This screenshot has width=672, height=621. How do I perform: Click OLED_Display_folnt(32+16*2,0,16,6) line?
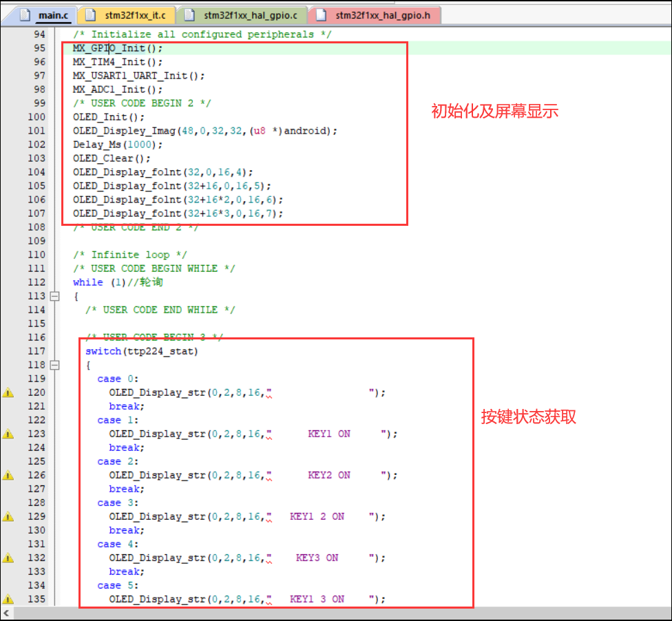pyautogui.click(x=178, y=200)
